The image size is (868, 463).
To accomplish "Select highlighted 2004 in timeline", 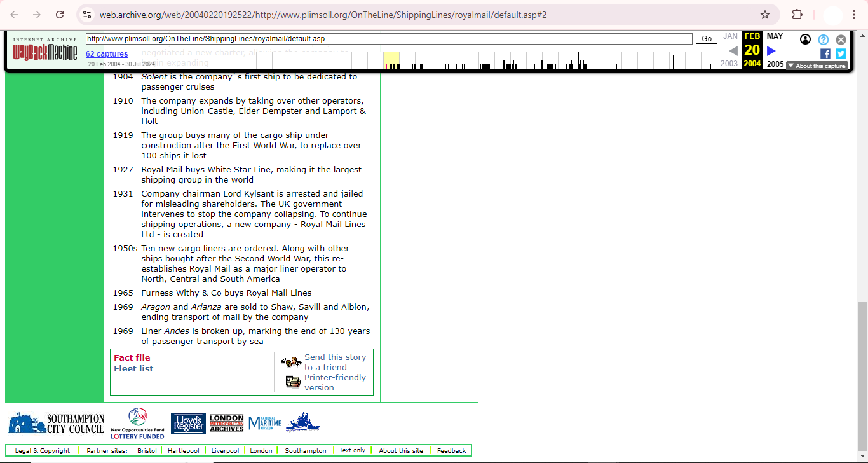I will (752, 64).
